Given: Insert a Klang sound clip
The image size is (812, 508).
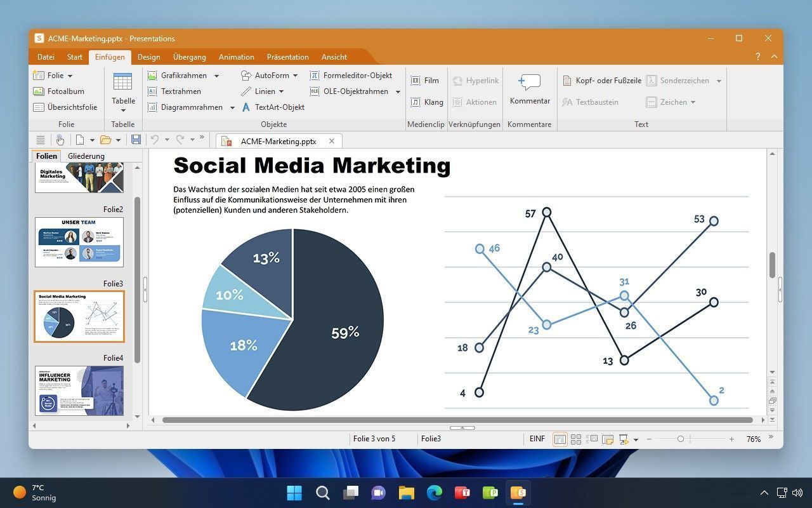Looking at the screenshot, I should point(426,102).
